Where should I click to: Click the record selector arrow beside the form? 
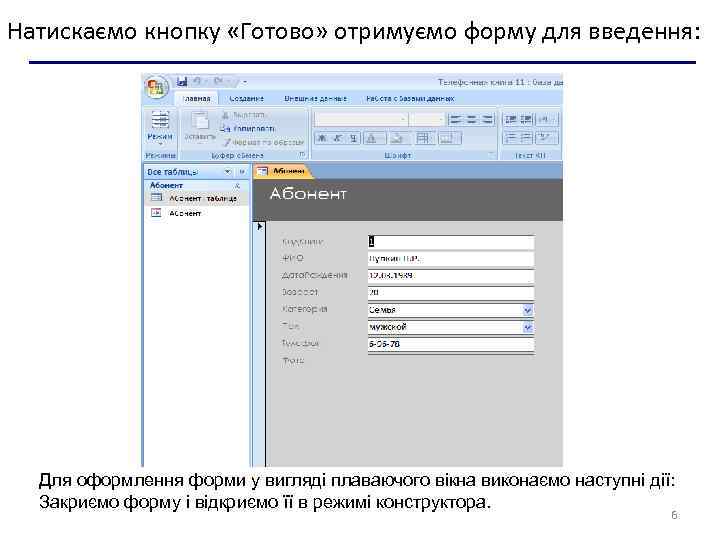click(x=259, y=226)
